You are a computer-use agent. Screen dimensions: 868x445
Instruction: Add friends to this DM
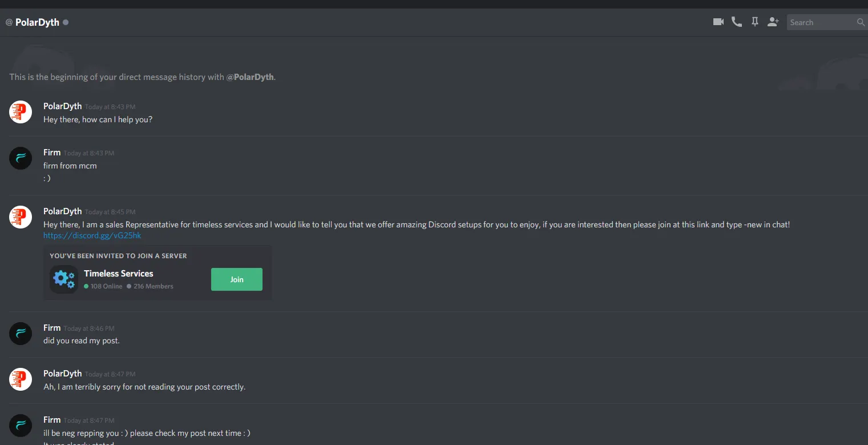click(773, 22)
